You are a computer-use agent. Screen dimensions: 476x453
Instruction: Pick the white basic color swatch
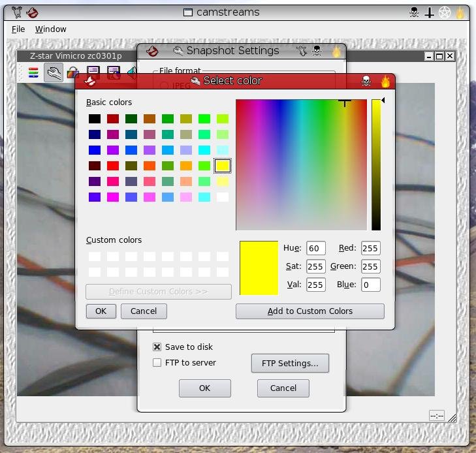click(x=223, y=197)
